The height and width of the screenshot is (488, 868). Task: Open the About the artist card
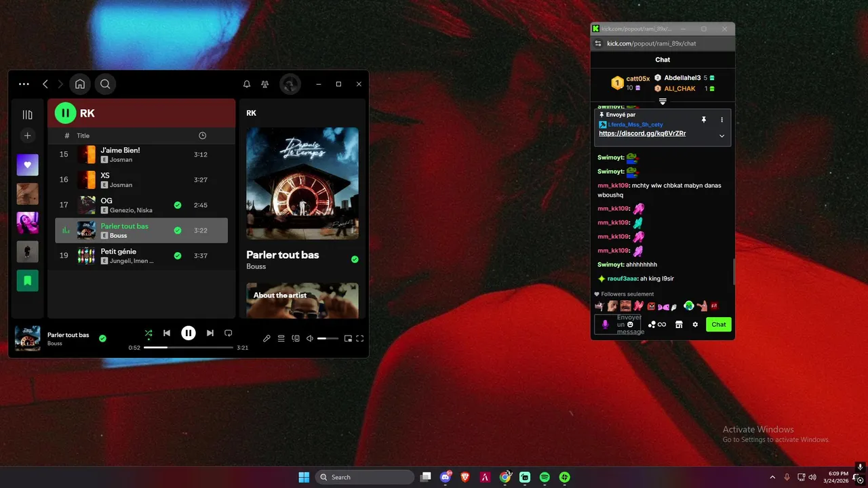(x=302, y=300)
